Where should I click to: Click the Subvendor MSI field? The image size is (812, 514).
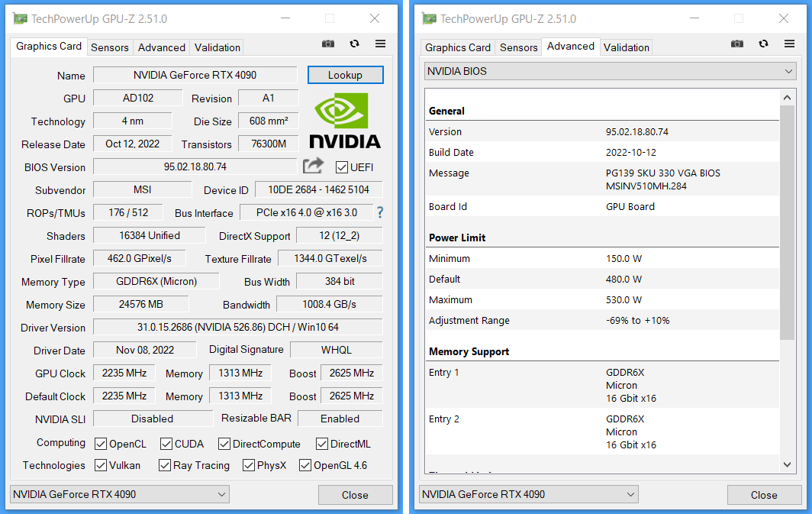click(x=143, y=189)
